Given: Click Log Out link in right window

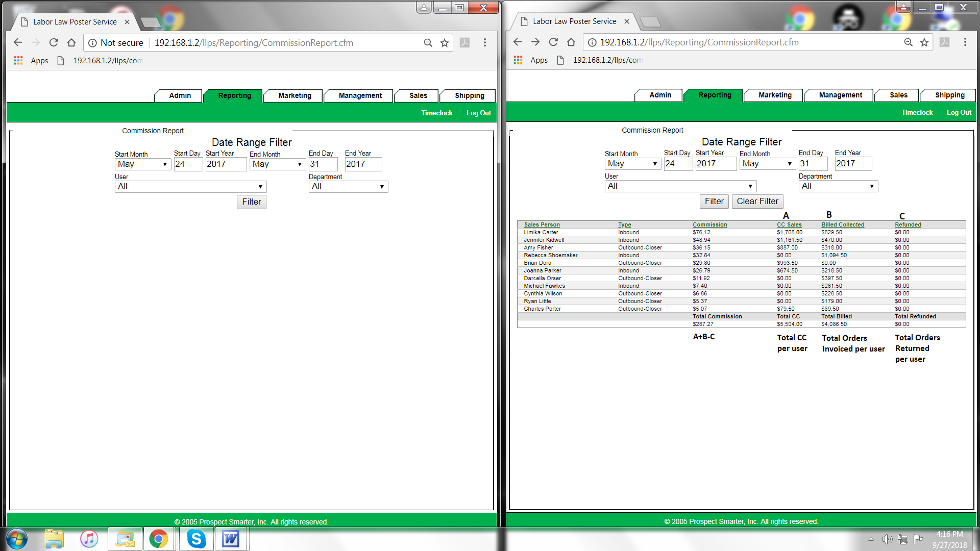Looking at the screenshot, I should pos(959,113).
